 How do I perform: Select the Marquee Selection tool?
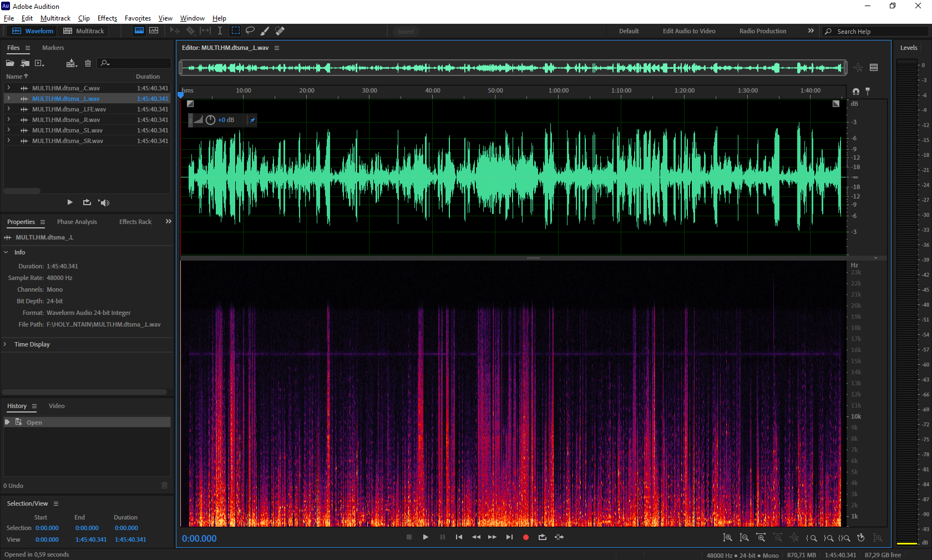[236, 31]
